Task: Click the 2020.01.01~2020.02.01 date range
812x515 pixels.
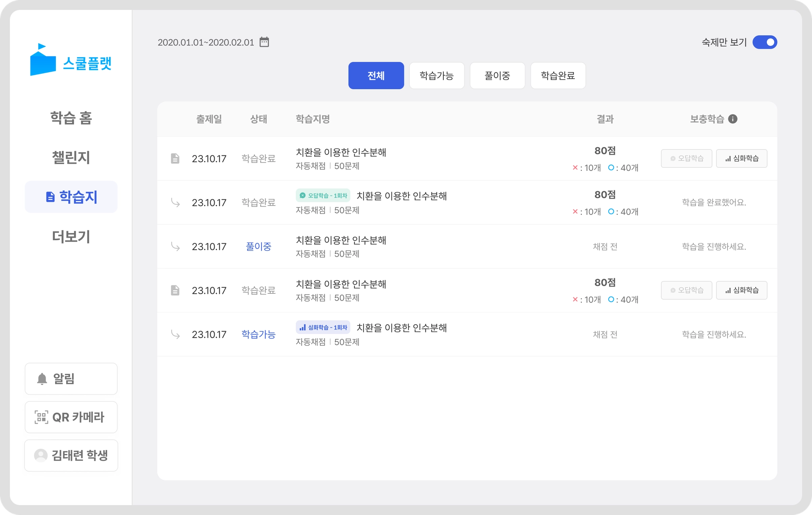Action: pyautogui.click(x=206, y=42)
